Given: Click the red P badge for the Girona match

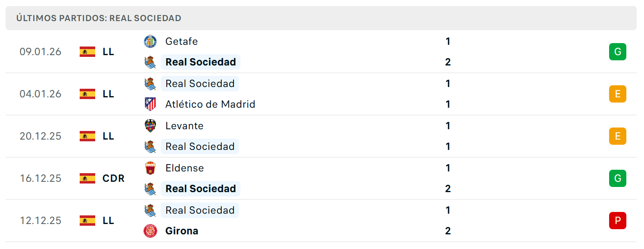Looking at the screenshot, I should click(x=617, y=221).
